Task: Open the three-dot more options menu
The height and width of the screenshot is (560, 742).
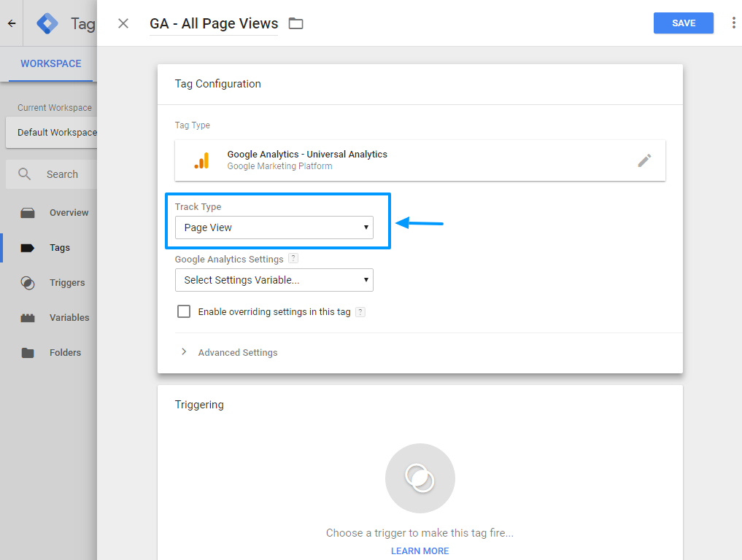Action: click(x=733, y=23)
